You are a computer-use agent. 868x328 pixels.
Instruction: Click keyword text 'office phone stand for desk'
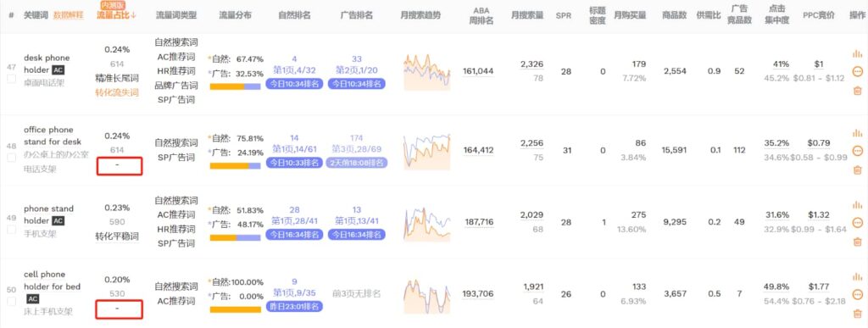(x=52, y=136)
